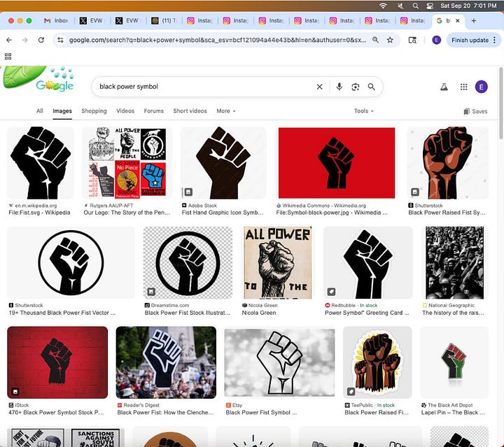Open the apps grid in bookmarks bar

(8, 57)
